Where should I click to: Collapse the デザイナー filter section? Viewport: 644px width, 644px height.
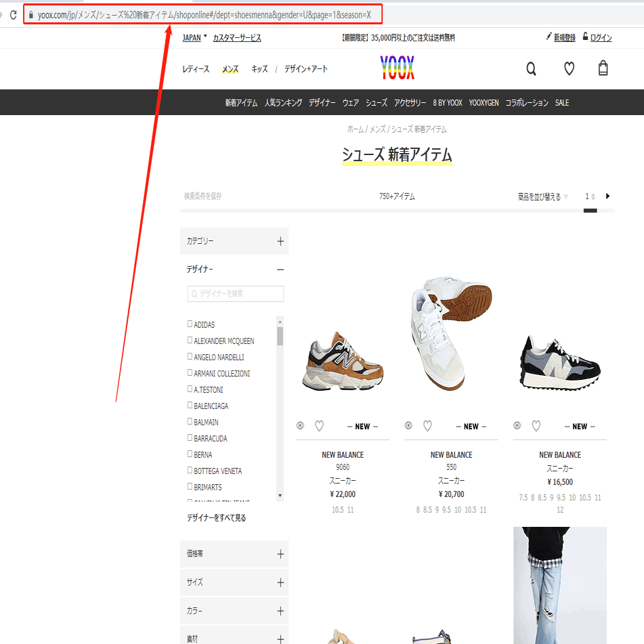[x=280, y=269]
